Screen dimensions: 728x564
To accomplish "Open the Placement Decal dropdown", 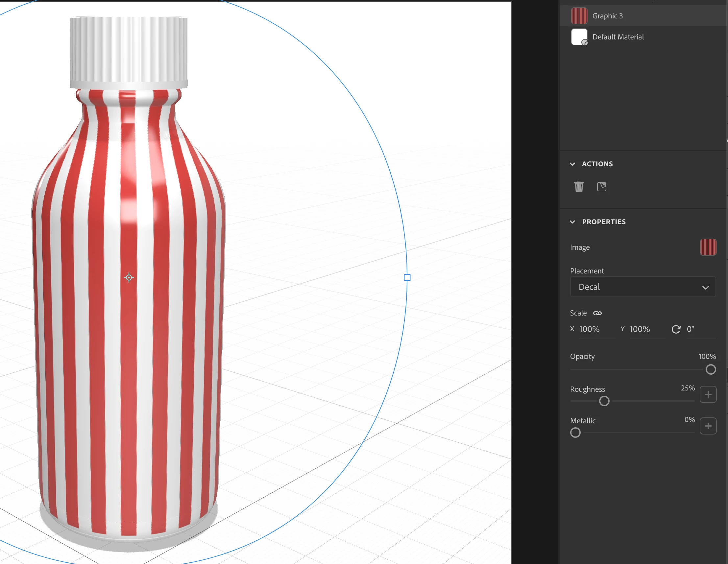I will [643, 287].
